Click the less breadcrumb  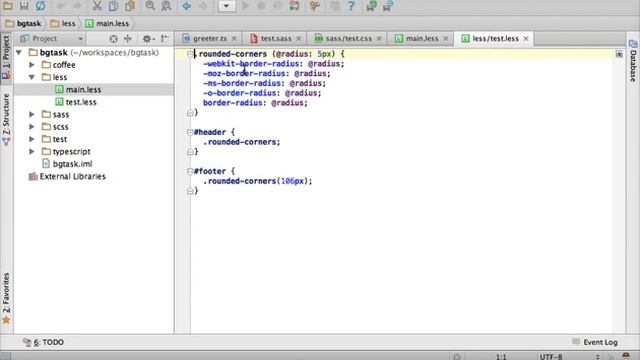click(x=64, y=24)
